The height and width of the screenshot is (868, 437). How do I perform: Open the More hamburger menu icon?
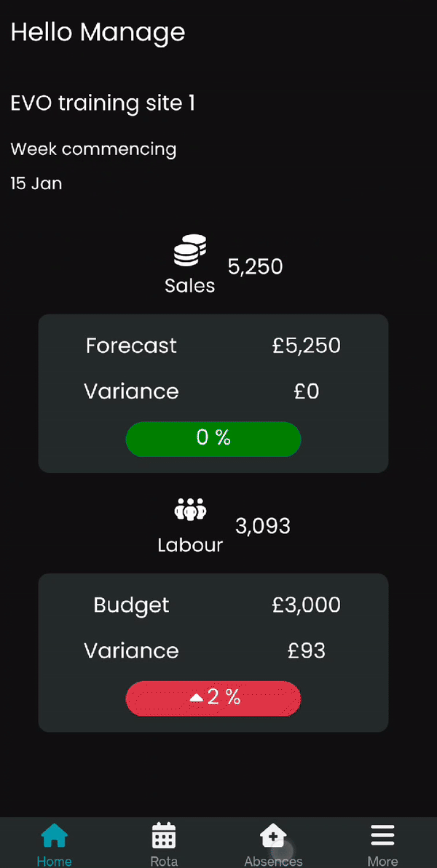coord(382,835)
